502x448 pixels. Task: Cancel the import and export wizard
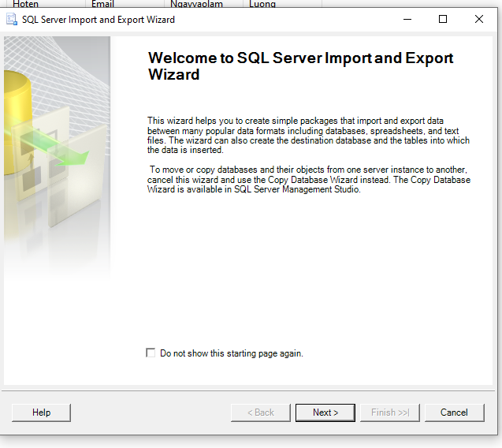pos(454,413)
